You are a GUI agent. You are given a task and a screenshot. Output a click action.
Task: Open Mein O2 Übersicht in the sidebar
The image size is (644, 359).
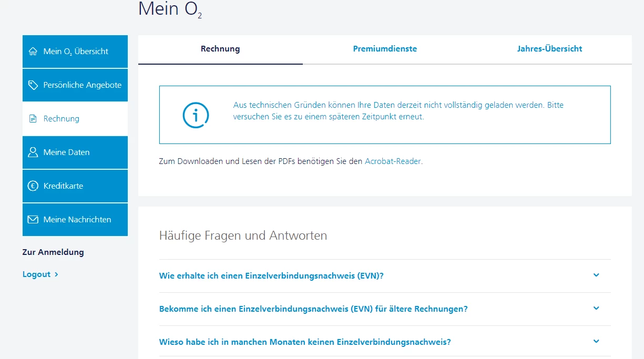click(x=75, y=52)
